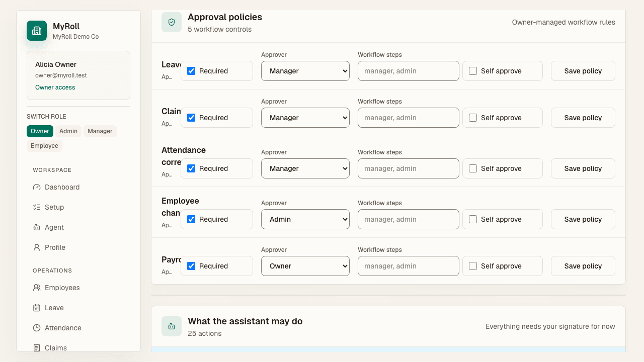Open the Leave policy Approver dropdown
Viewport: 644px width, 362px height.
pos(305,71)
